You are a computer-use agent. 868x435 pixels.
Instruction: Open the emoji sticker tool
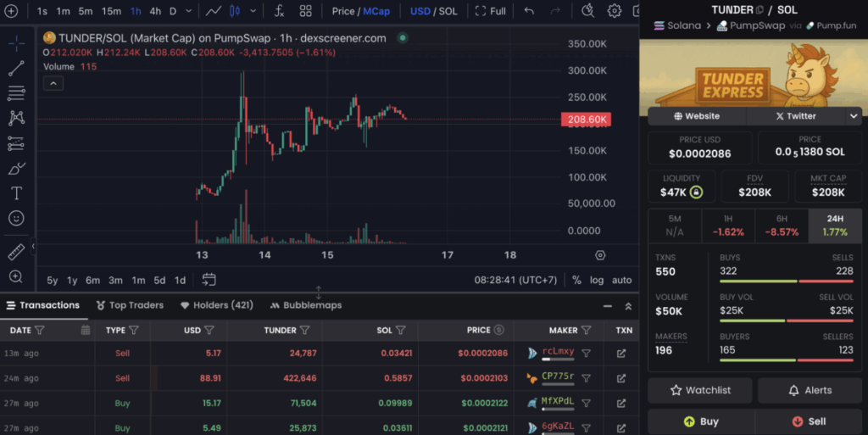(16, 218)
